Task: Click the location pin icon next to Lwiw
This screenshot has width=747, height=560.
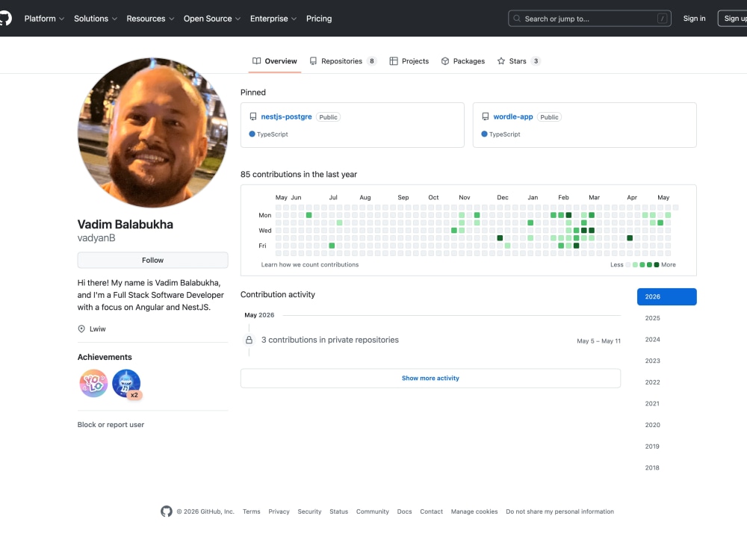Action: [x=81, y=329]
